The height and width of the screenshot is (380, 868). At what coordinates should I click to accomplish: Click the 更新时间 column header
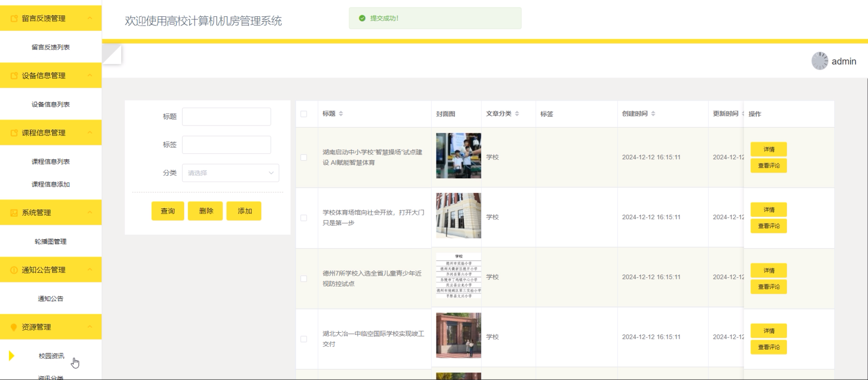pyautogui.click(x=726, y=114)
